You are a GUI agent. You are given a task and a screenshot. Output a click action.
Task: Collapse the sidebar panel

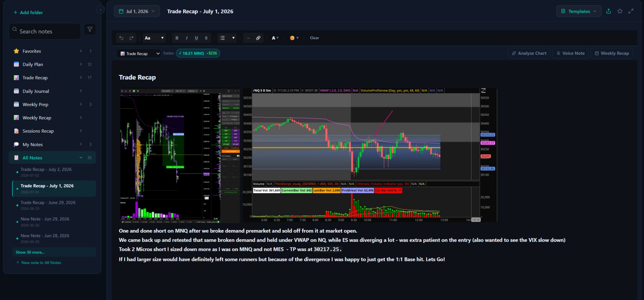(101, 10)
